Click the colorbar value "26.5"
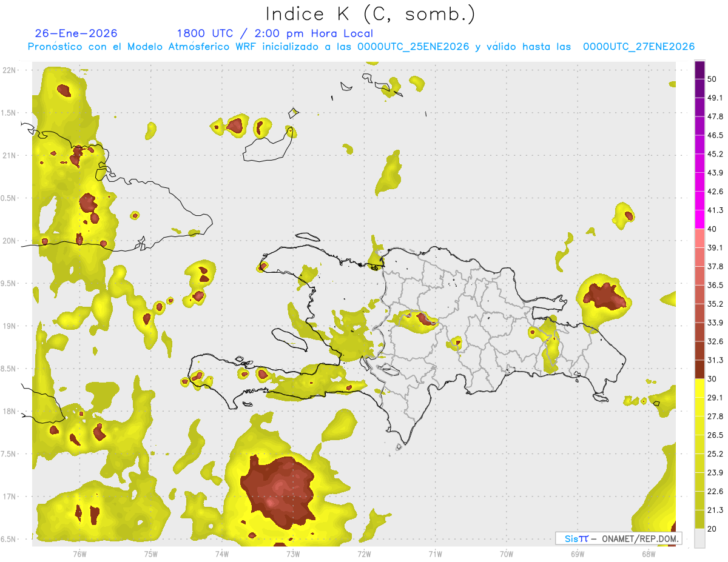728x562 pixels. (715, 435)
